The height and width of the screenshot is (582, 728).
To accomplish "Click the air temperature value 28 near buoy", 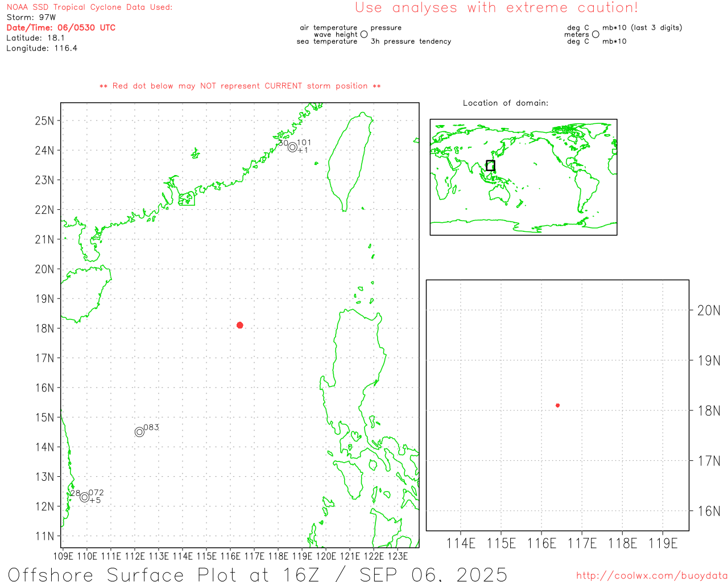I will [x=75, y=493].
